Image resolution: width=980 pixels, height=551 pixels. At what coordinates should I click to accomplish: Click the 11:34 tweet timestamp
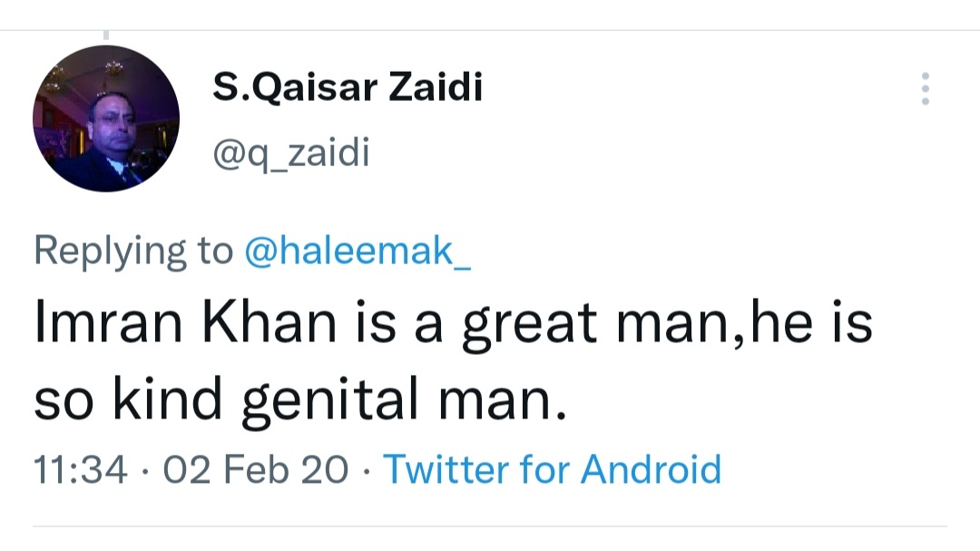[81, 469]
